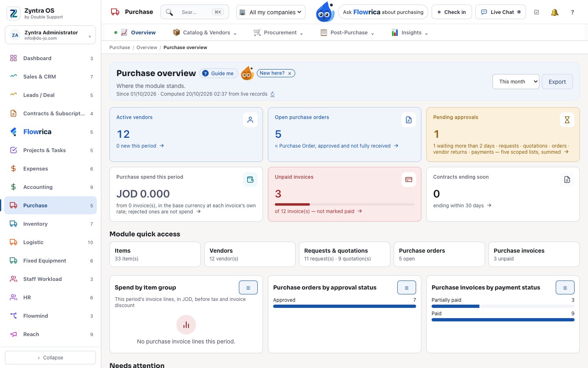
Task: Click the refresh icon beside live records
Action: (x=272, y=94)
